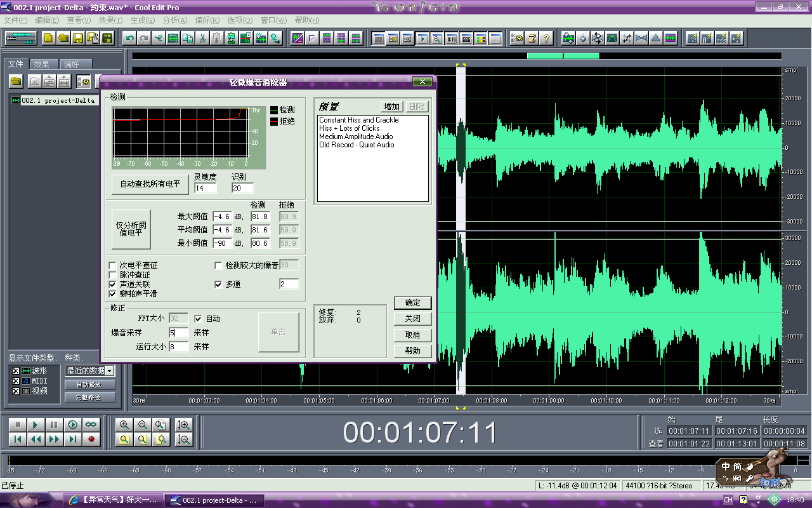Click the scissors Cut icon

[x=202, y=38]
